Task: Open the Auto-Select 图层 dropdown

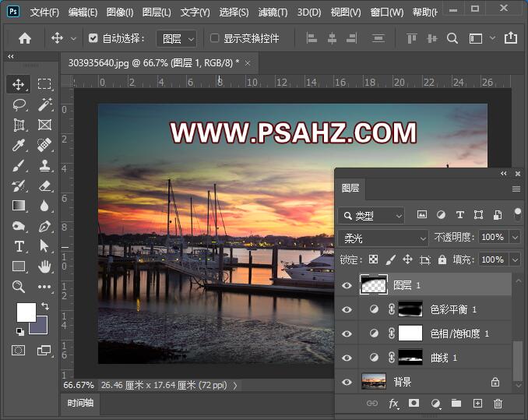Action: [x=177, y=39]
